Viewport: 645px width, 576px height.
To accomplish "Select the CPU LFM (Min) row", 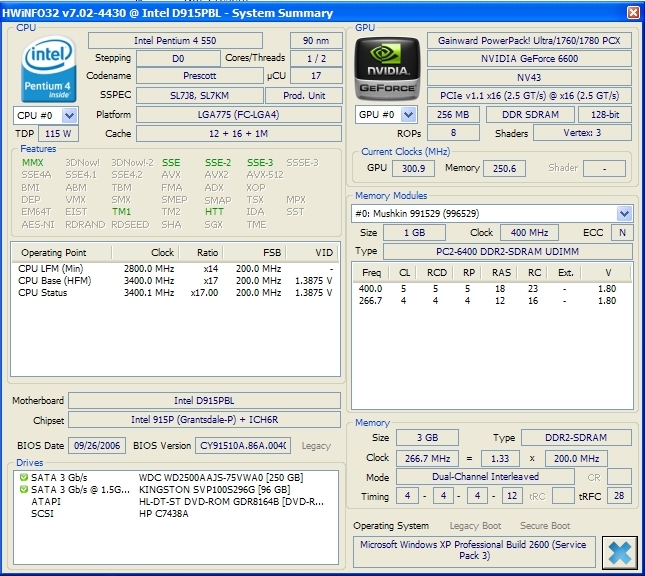I will coord(175,269).
